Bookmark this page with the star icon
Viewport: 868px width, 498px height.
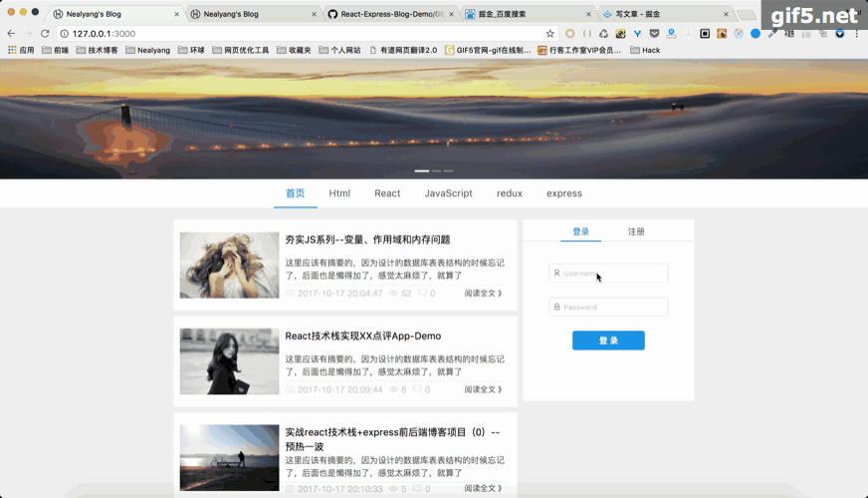click(549, 34)
